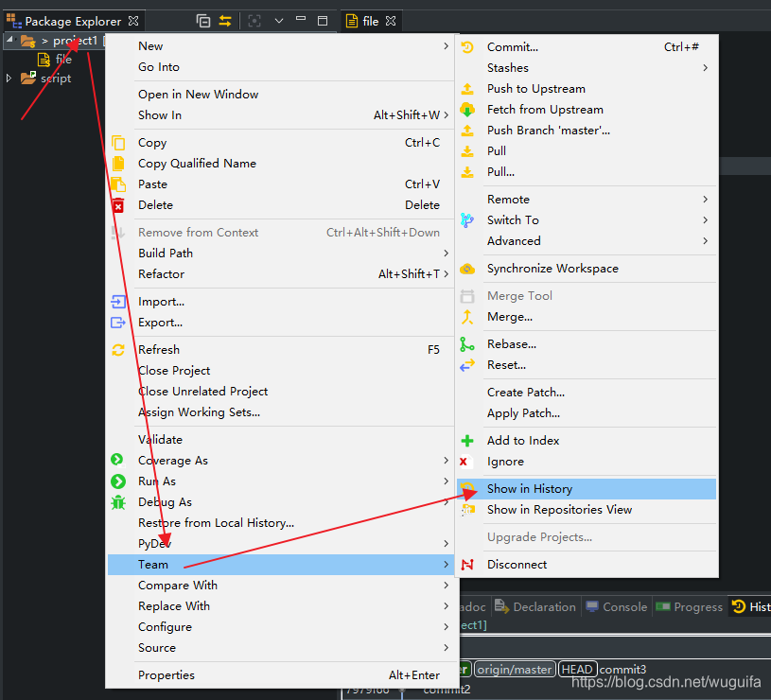Click the Coverage As icon
The image size is (771, 700).
click(117, 460)
